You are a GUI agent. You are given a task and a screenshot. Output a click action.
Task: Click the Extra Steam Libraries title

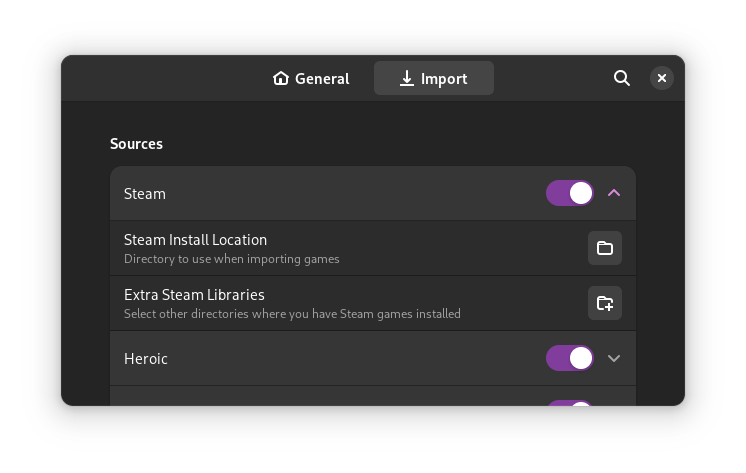[x=194, y=295]
